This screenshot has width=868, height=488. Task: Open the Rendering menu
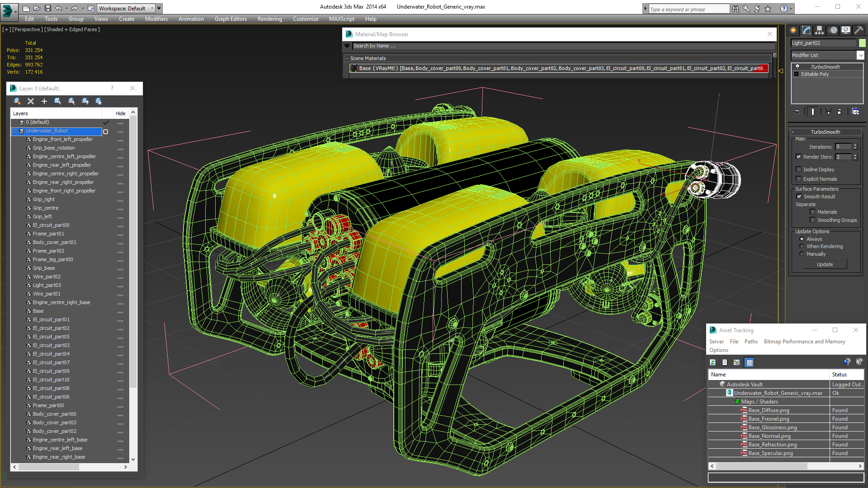tap(269, 19)
